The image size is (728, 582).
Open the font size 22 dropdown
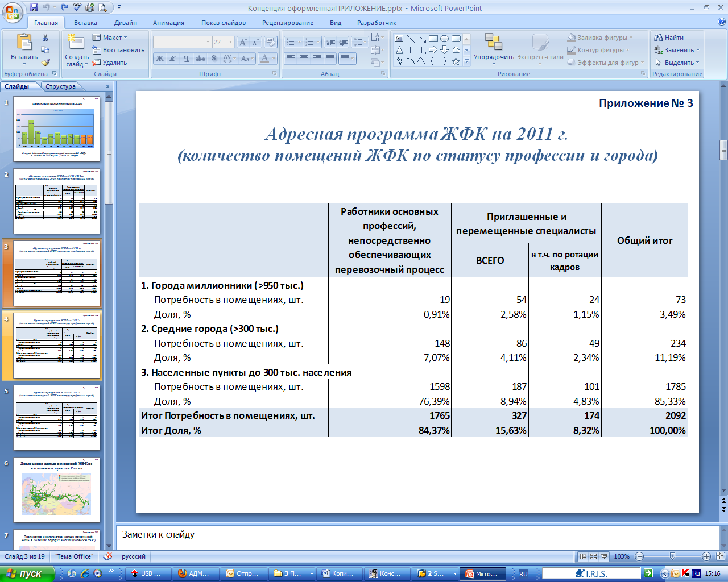click(x=231, y=42)
